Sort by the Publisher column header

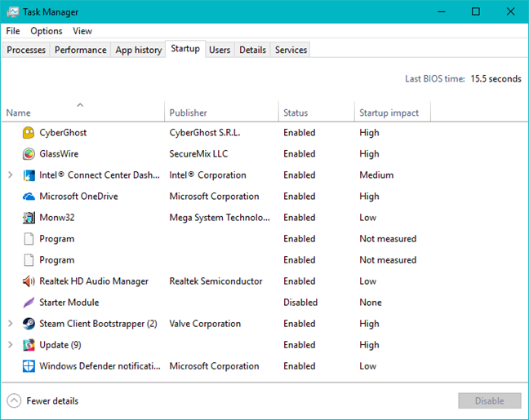222,111
